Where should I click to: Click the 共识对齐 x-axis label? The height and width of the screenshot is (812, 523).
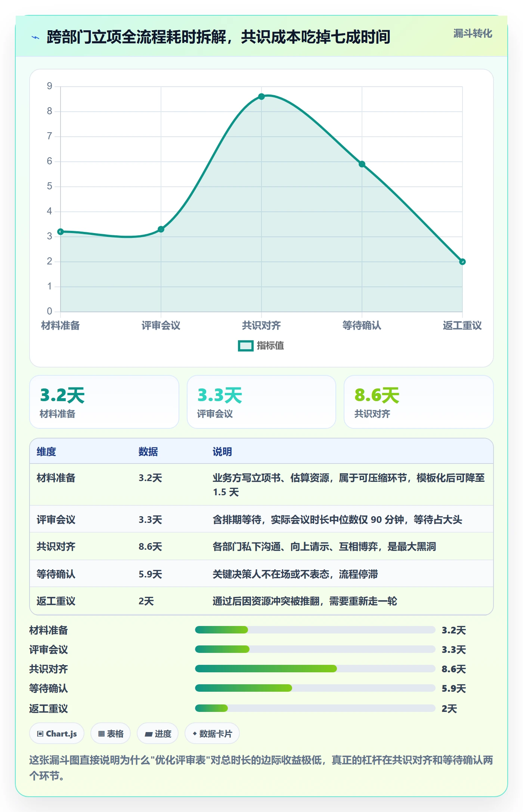click(x=261, y=325)
